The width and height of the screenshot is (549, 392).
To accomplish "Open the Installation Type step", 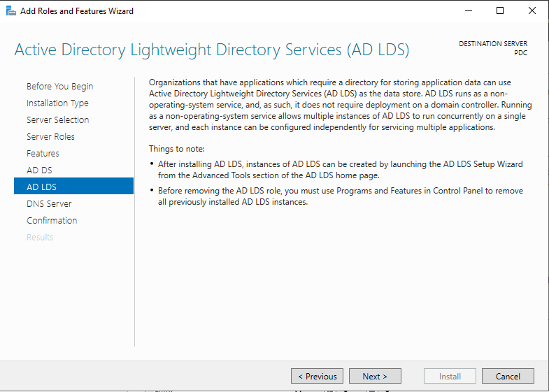I will pyautogui.click(x=57, y=103).
